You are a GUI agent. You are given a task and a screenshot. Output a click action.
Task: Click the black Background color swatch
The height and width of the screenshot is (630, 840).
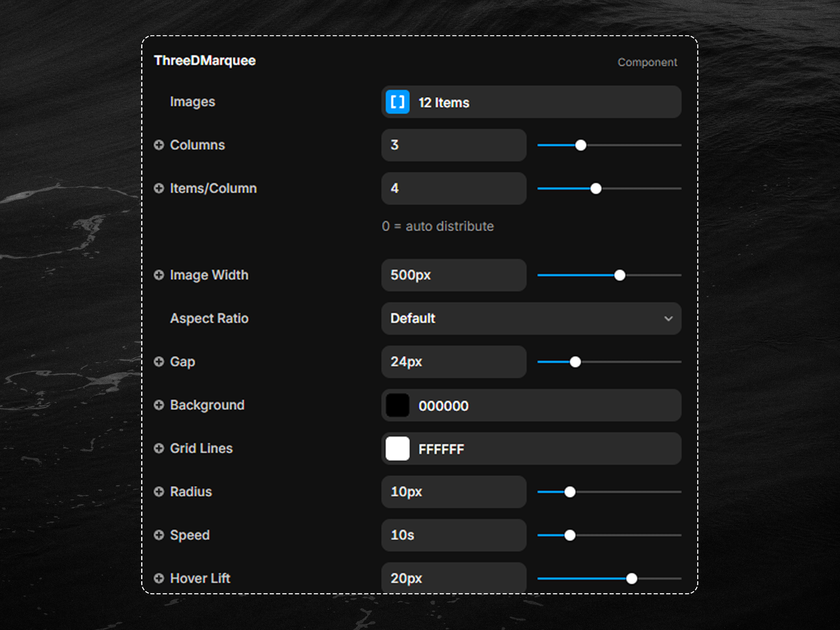click(397, 405)
